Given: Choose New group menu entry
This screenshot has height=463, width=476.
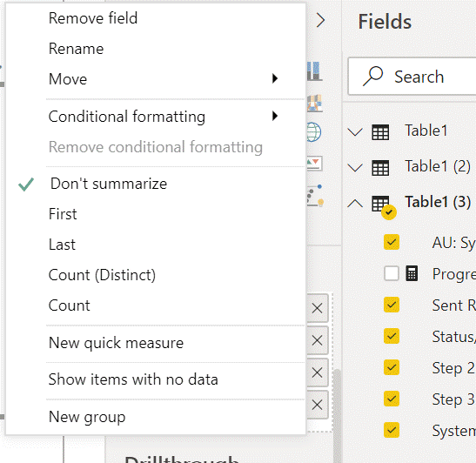Looking at the screenshot, I should click(x=87, y=417).
